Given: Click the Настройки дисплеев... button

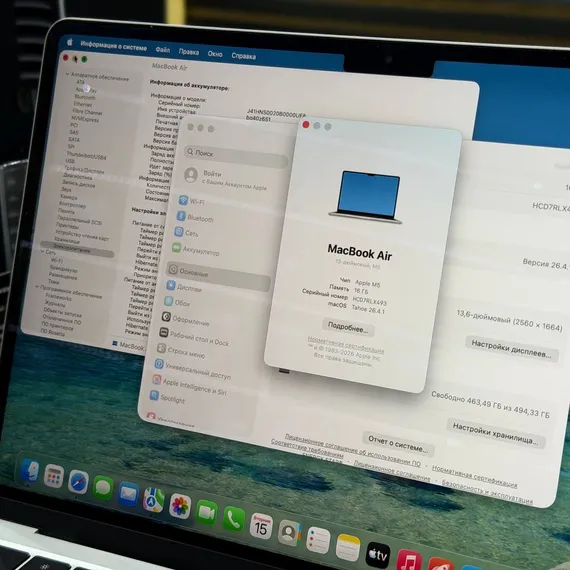Looking at the screenshot, I should click(511, 348).
